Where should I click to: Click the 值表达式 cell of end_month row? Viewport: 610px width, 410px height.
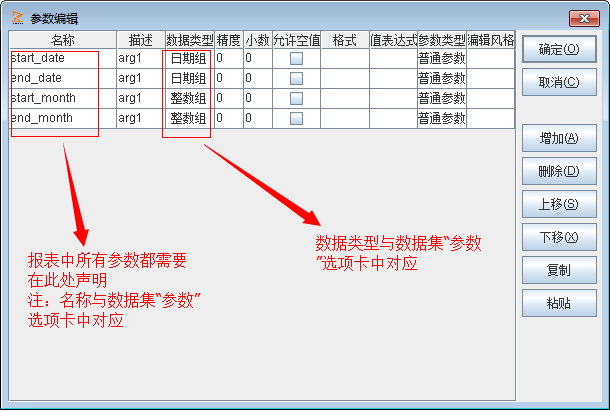coord(393,118)
